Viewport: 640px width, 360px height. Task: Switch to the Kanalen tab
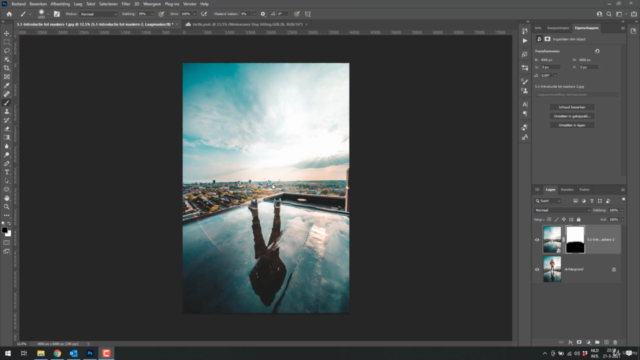point(567,190)
